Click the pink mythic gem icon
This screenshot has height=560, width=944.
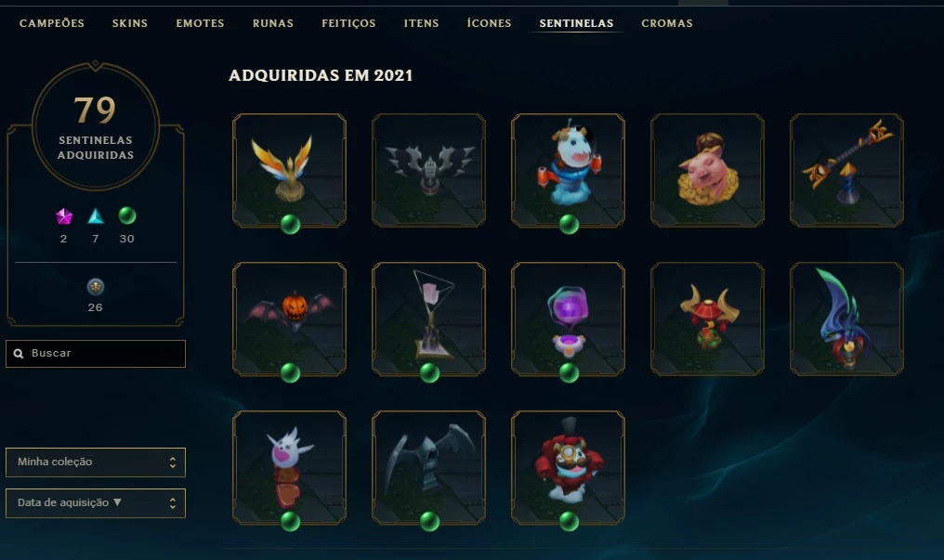tap(64, 216)
